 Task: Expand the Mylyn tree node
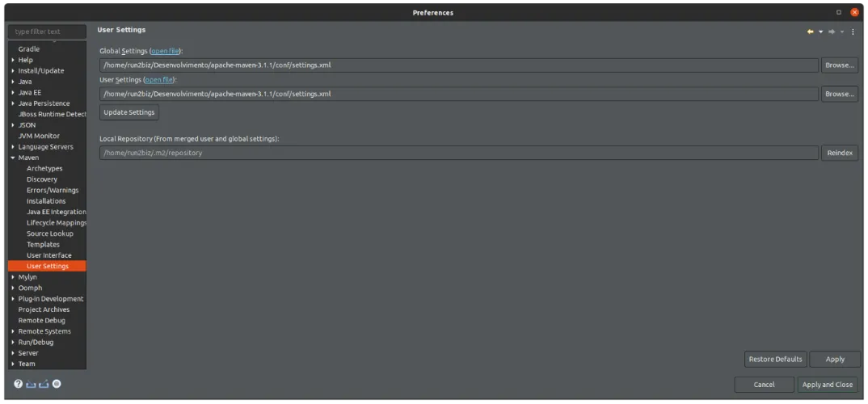13,276
